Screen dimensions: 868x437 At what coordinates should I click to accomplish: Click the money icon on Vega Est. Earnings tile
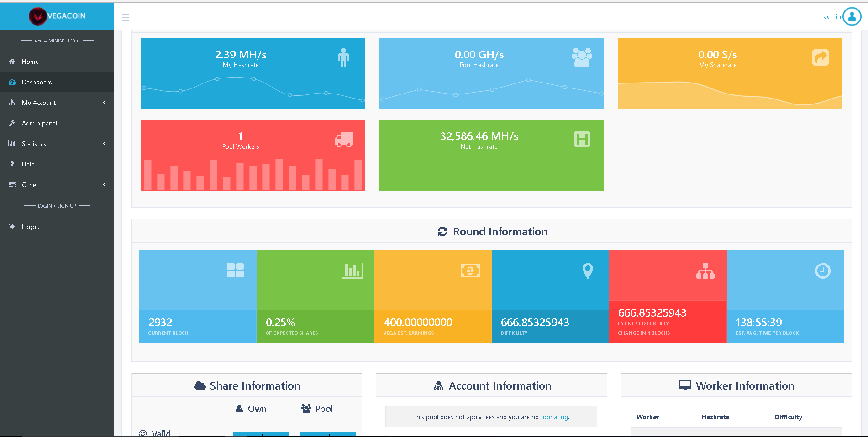470,271
